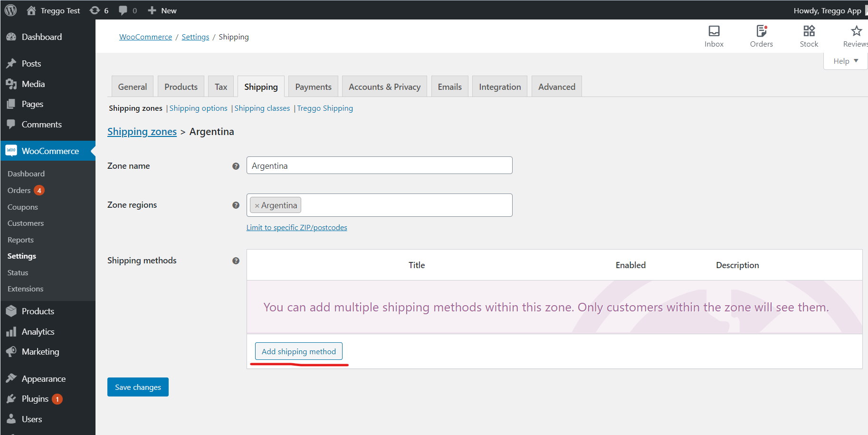Click the Products box icon in sidebar

tap(11, 311)
